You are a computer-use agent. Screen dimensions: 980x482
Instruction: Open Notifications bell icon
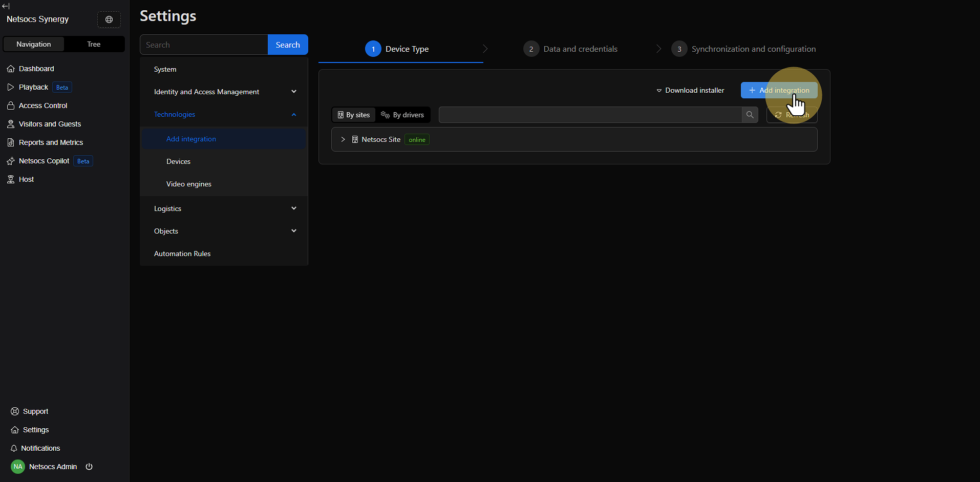[14, 448]
